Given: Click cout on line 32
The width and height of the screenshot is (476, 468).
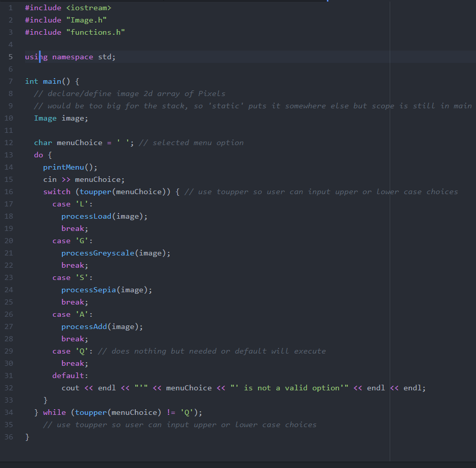Looking at the screenshot, I should [x=70, y=388].
